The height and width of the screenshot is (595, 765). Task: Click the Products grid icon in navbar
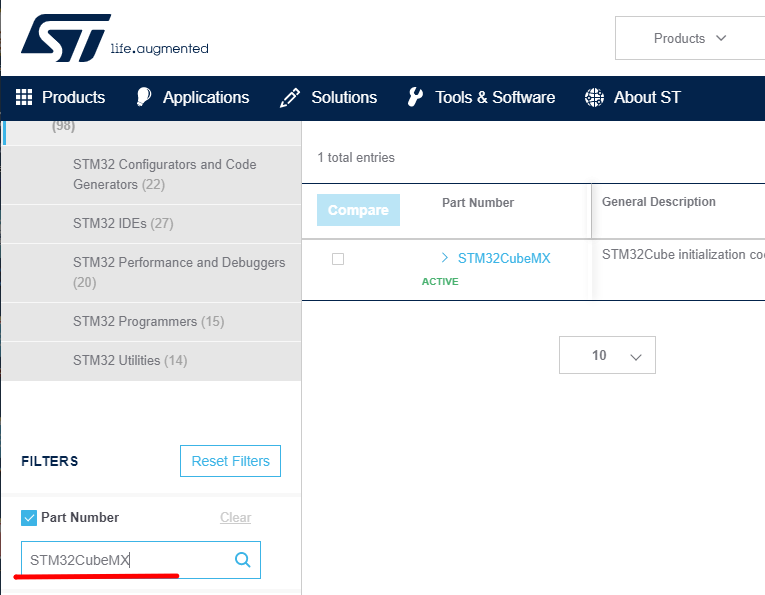(24, 97)
